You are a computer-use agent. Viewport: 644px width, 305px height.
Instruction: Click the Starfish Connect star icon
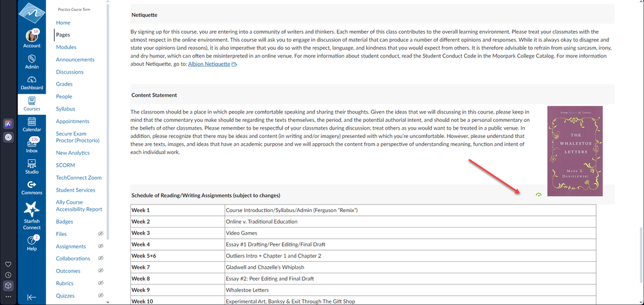(x=32, y=210)
